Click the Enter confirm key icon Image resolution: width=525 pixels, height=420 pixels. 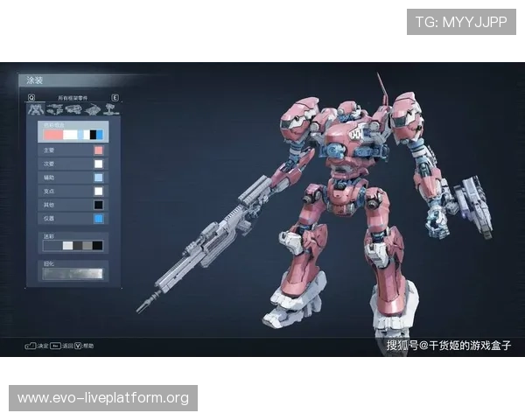pos(30,346)
